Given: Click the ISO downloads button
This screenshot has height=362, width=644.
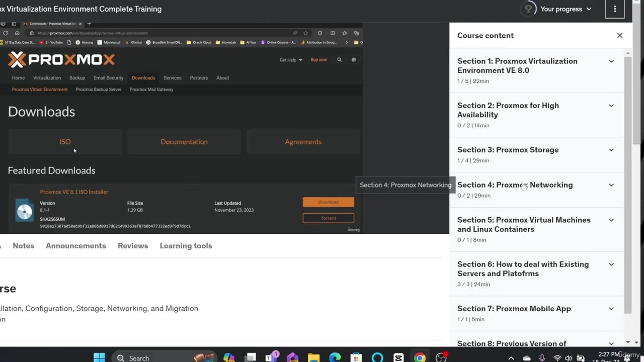Looking at the screenshot, I should [x=65, y=142].
